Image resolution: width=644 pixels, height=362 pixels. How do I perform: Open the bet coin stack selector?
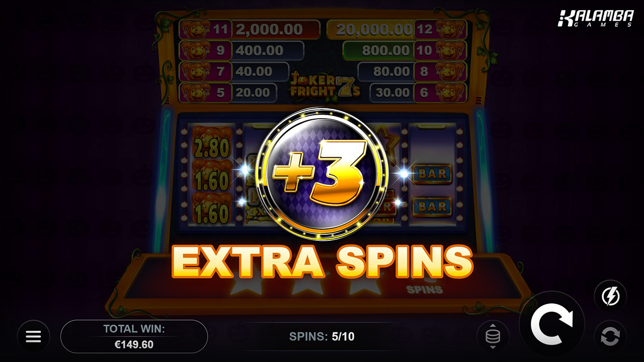click(493, 336)
